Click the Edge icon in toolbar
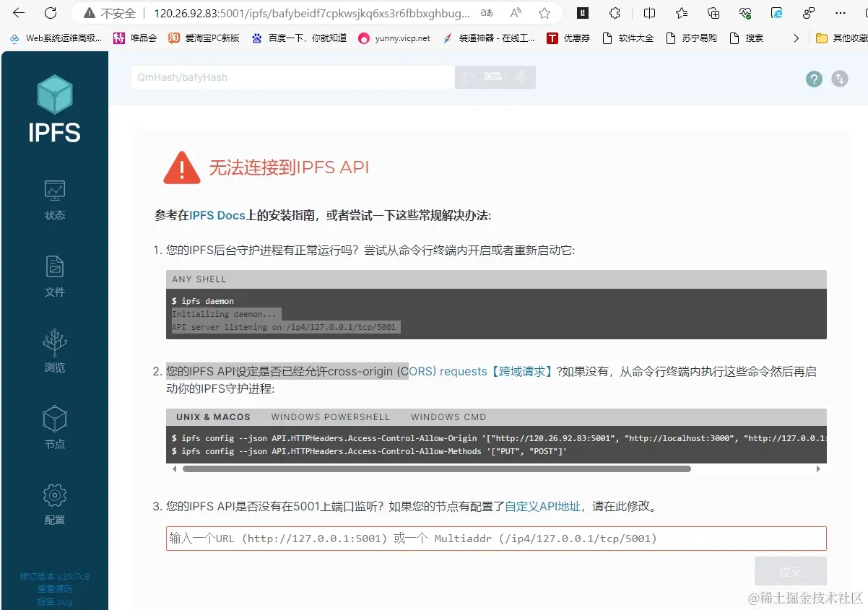The image size is (868, 610). click(777, 13)
